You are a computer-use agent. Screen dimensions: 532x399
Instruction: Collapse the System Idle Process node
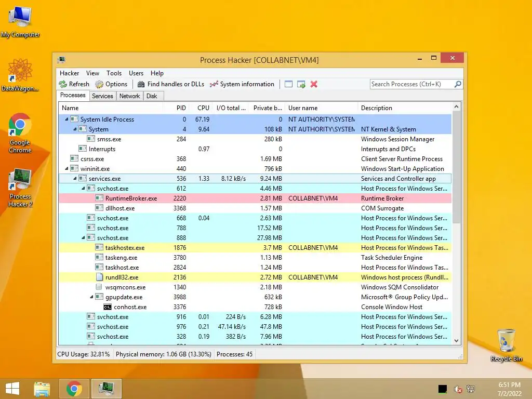point(66,119)
